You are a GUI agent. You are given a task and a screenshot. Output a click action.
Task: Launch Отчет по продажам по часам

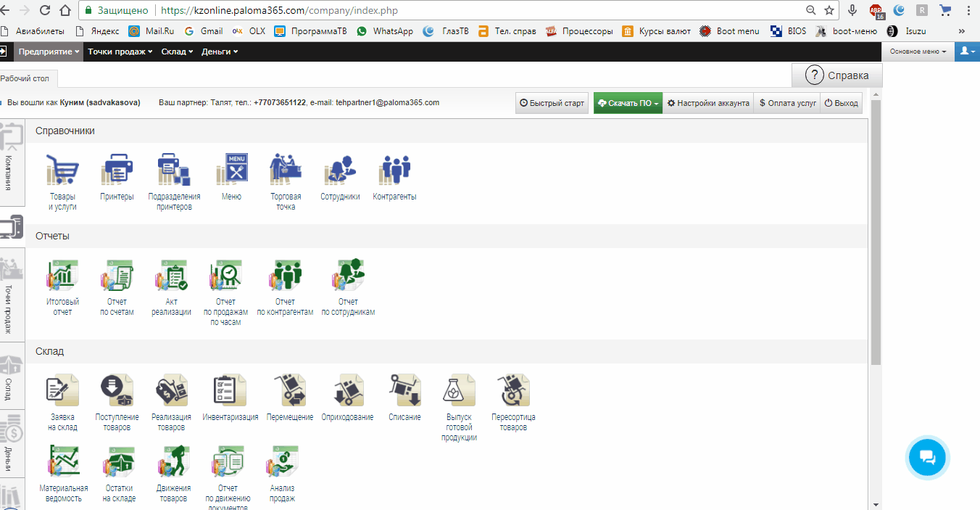225,276
